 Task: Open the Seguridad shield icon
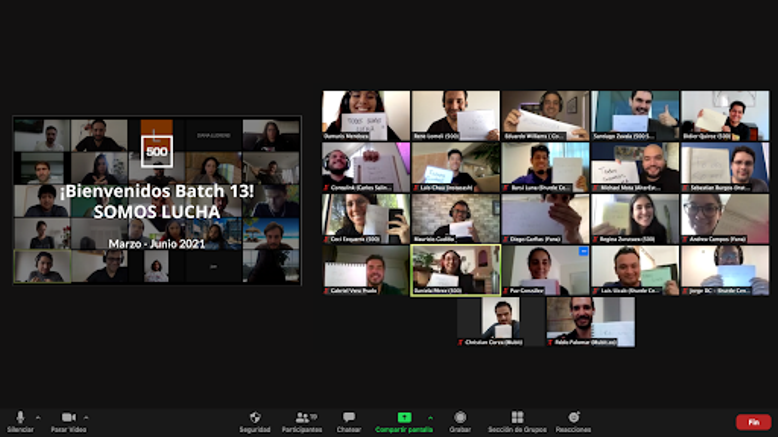point(255,418)
